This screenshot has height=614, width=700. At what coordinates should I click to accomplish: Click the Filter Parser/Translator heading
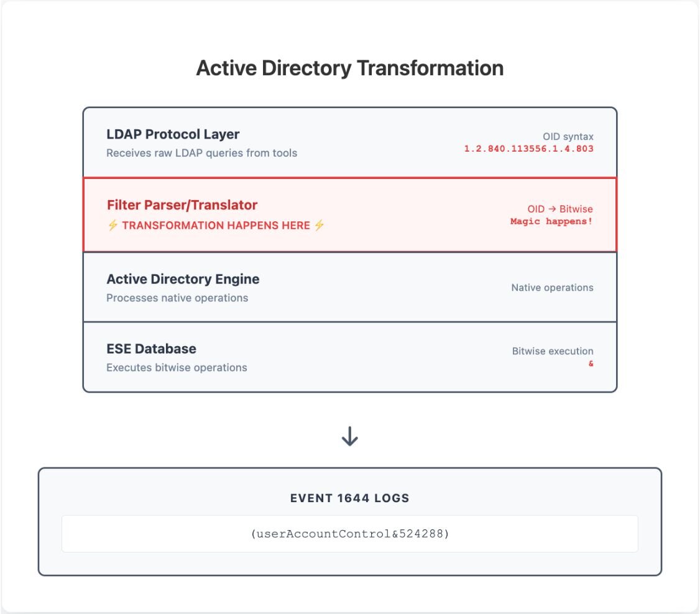(182, 205)
